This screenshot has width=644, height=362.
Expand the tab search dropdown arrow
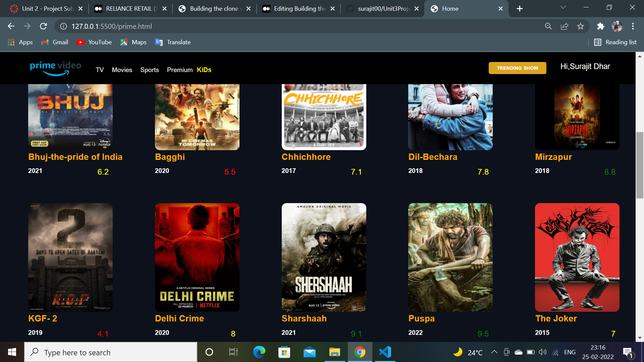click(563, 7)
